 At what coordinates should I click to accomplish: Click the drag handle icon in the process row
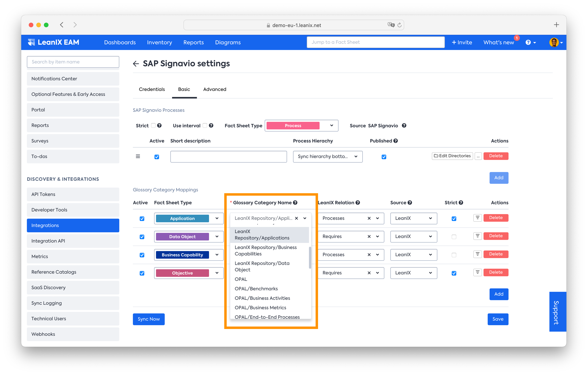(x=138, y=157)
